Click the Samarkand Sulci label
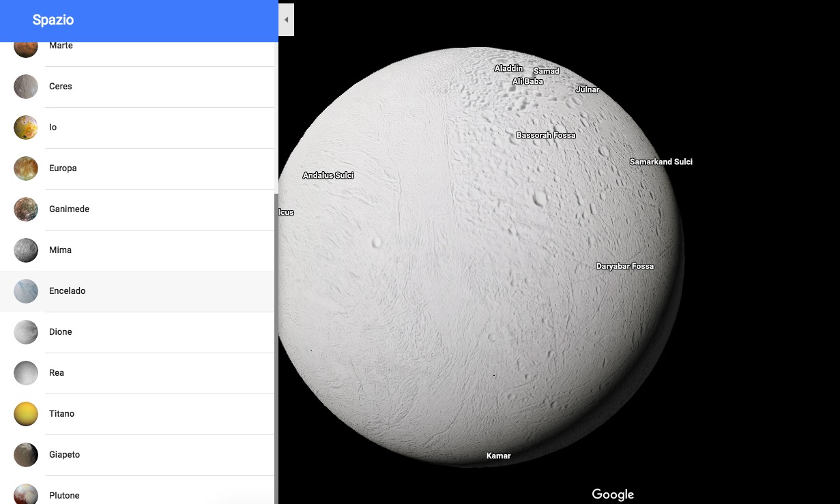Image resolution: width=840 pixels, height=504 pixels. 661,162
